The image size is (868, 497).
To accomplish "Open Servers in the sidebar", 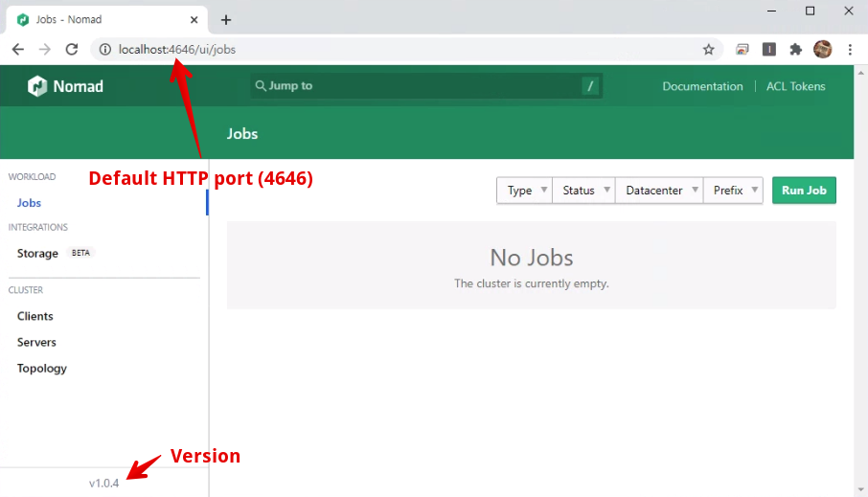I will click(x=36, y=342).
